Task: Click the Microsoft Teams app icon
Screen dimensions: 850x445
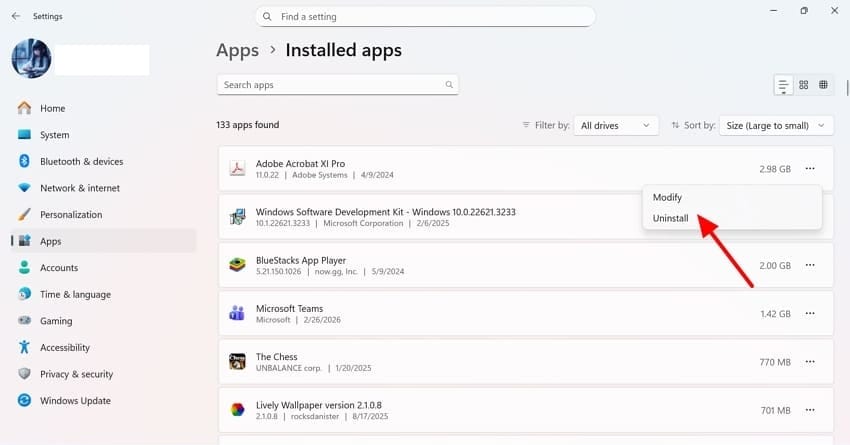Action: point(237,313)
